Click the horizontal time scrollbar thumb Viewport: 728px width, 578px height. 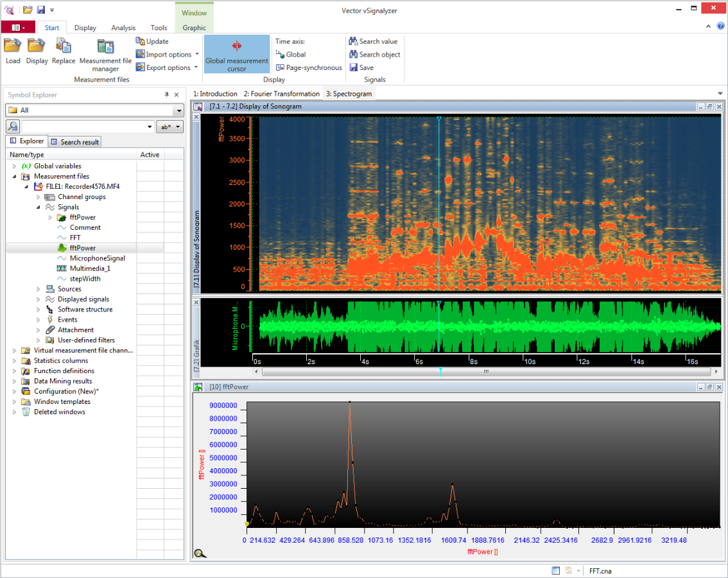coord(486,372)
